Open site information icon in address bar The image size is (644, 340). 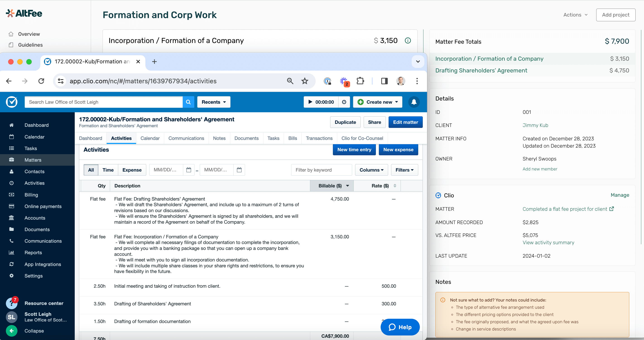point(61,81)
